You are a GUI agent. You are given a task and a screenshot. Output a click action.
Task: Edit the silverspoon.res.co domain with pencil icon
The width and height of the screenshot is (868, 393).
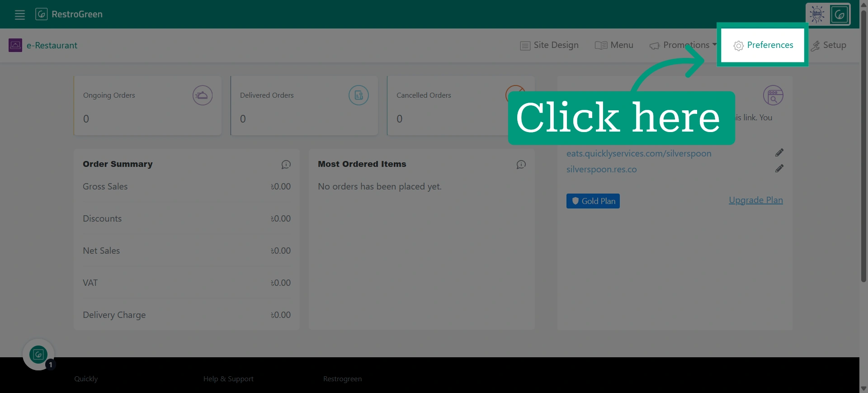[x=779, y=169]
